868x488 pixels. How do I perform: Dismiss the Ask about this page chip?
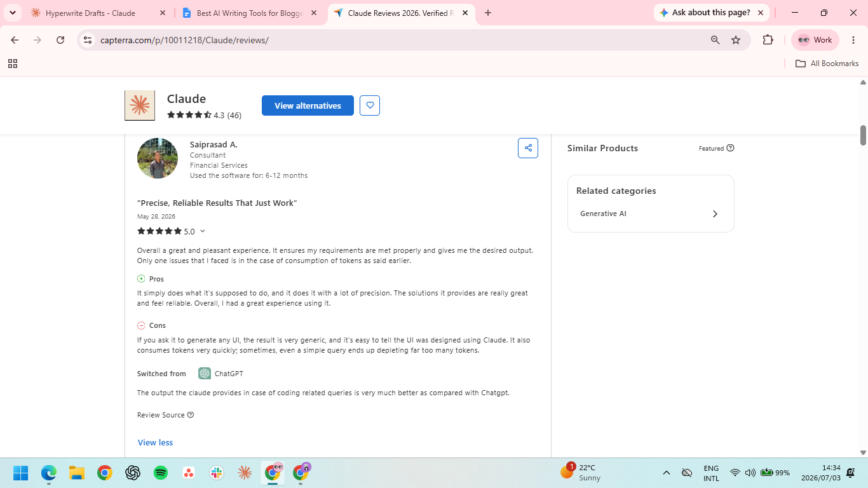pyautogui.click(x=761, y=13)
